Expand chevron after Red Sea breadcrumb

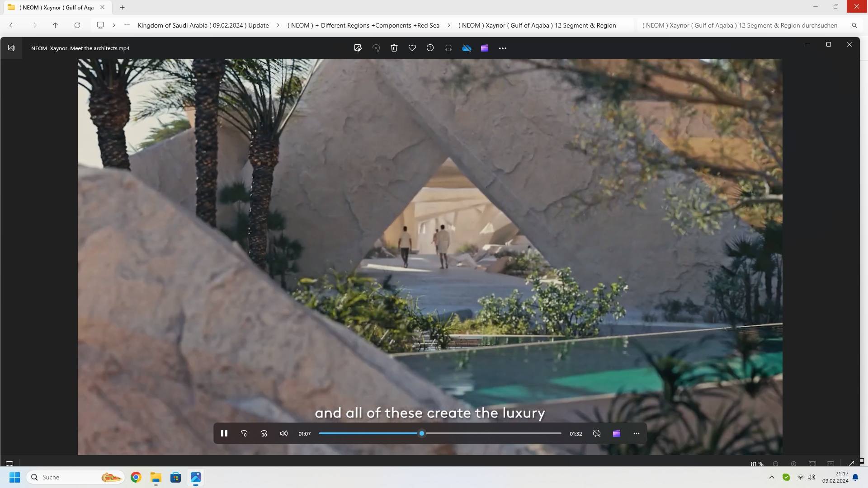click(x=449, y=25)
